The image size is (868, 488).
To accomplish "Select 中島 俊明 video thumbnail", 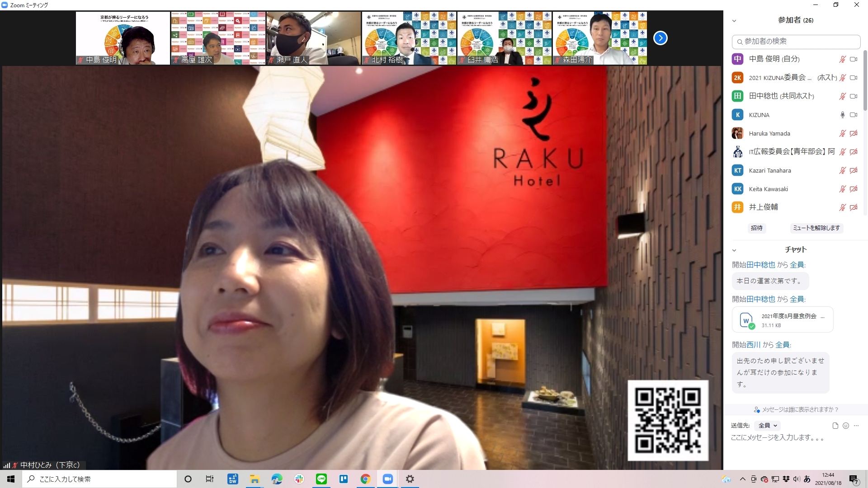I will [123, 38].
